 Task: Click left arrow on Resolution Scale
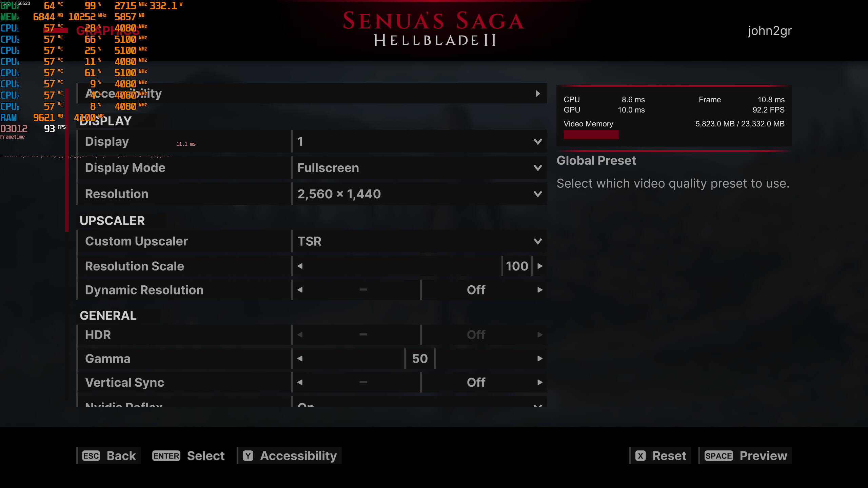(x=300, y=266)
